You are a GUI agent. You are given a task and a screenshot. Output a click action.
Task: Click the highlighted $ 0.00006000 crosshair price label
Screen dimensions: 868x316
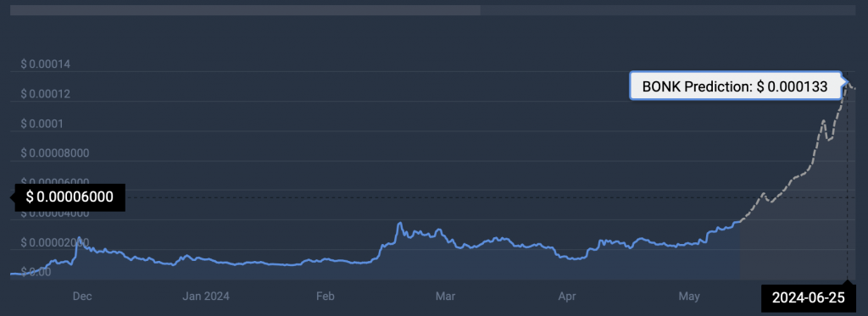(70, 197)
